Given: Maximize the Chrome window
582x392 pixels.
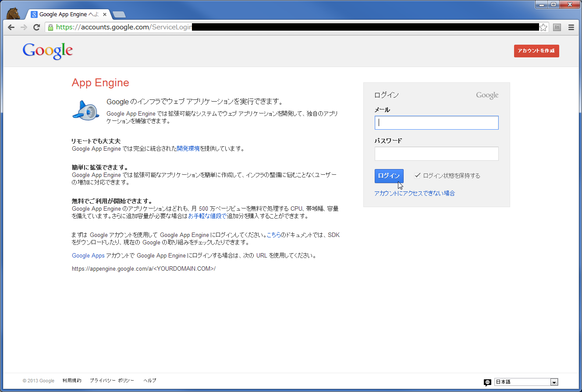Looking at the screenshot, I should tap(553, 4).
